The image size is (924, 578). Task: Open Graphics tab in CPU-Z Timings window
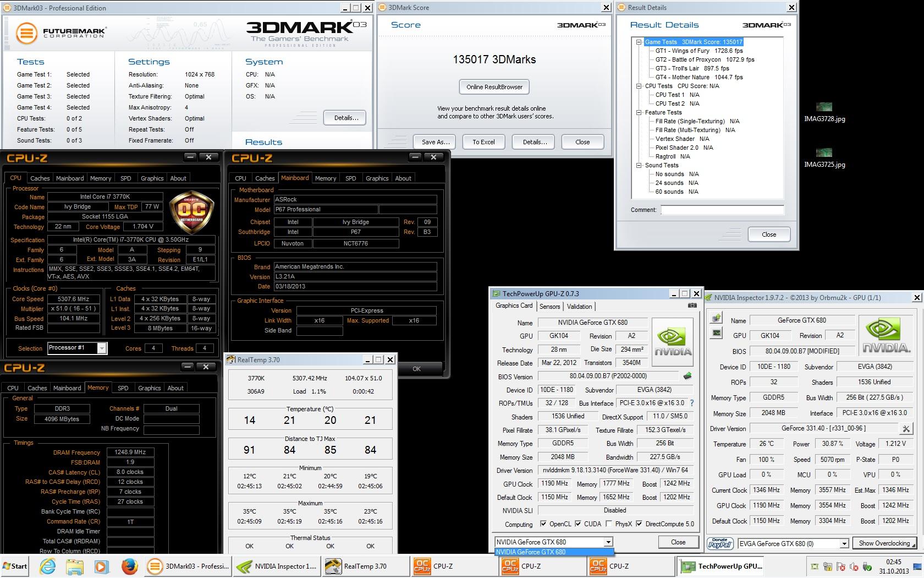[149, 388]
